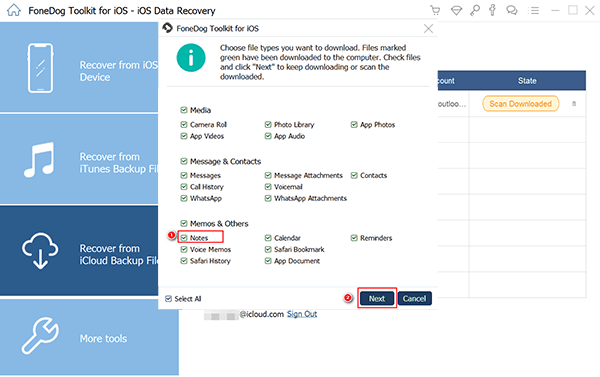Click the key register icon

(475, 10)
